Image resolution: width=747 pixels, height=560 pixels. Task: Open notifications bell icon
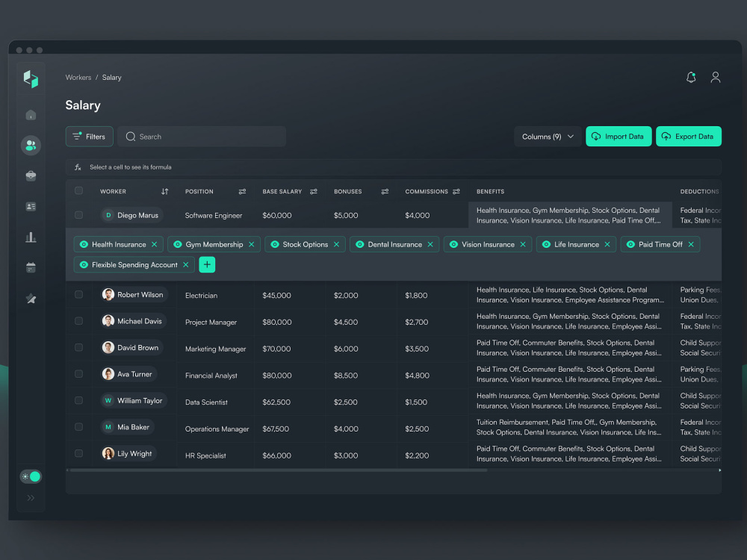point(691,77)
